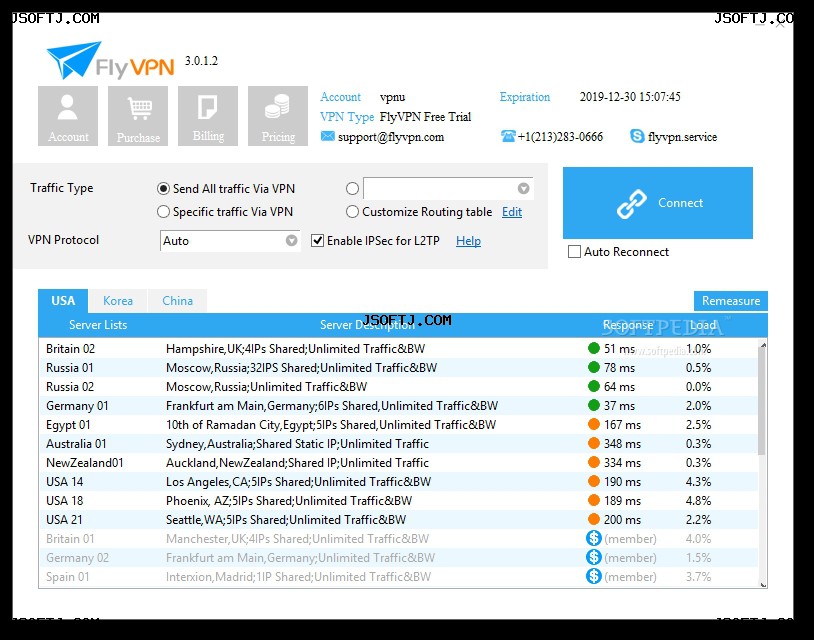814x640 pixels.
Task: Click the orange status dot for USA 21
Action: point(594,520)
